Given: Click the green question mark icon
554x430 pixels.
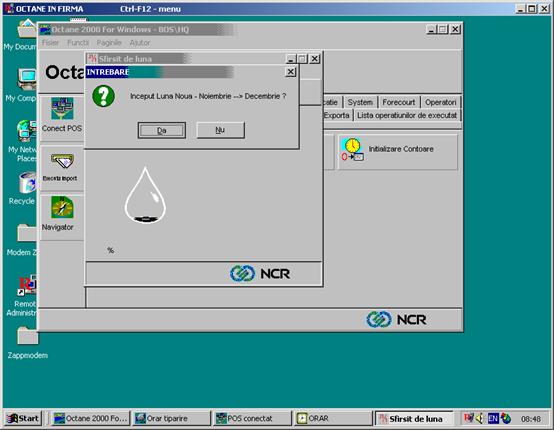Looking at the screenshot, I should [x=104, y=96].
